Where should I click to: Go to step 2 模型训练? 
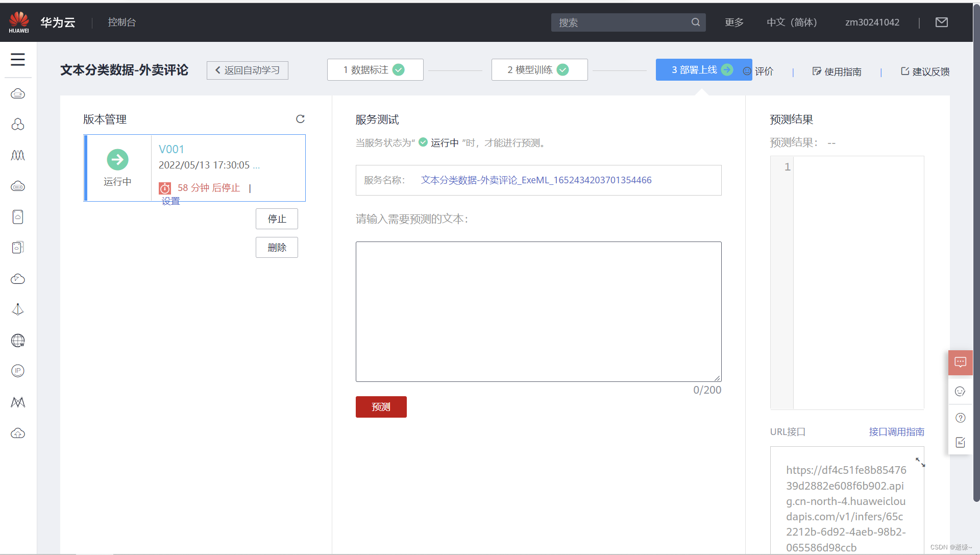[540, 70]
